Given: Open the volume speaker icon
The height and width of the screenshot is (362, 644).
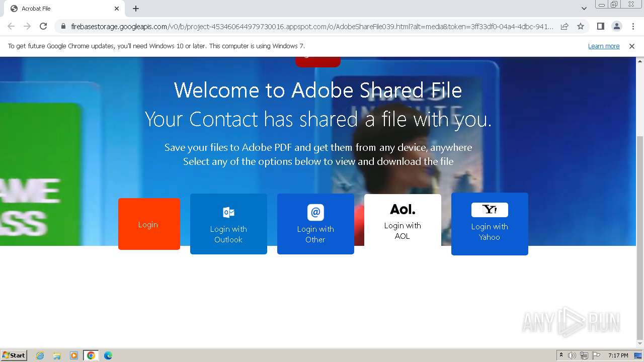Looking at the screenshot, I should tap(572, 355).
